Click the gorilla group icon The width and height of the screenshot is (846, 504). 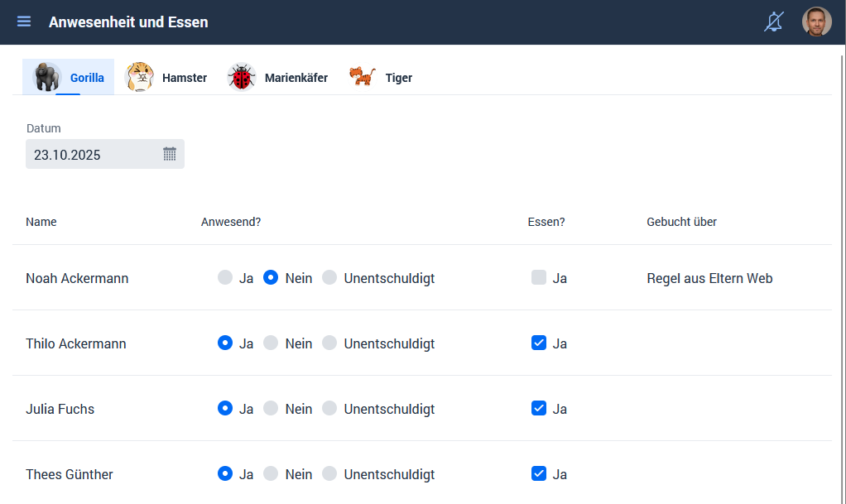coord(47,77)
